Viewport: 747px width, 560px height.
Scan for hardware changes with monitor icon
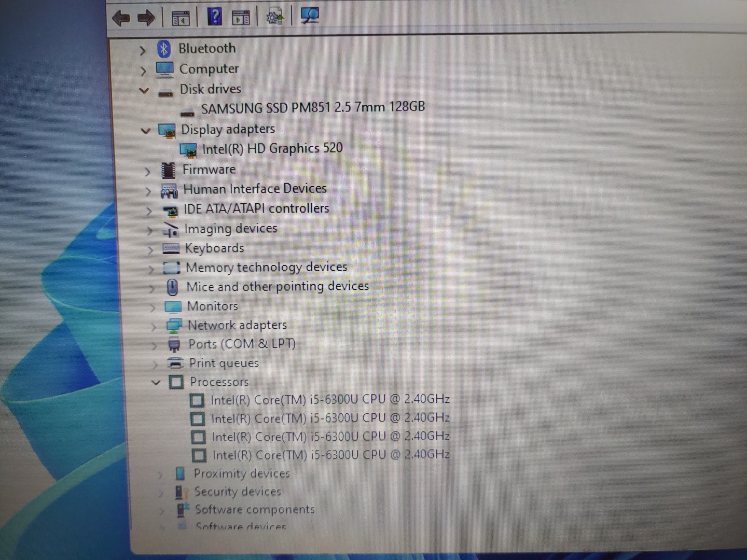point(310,16)
